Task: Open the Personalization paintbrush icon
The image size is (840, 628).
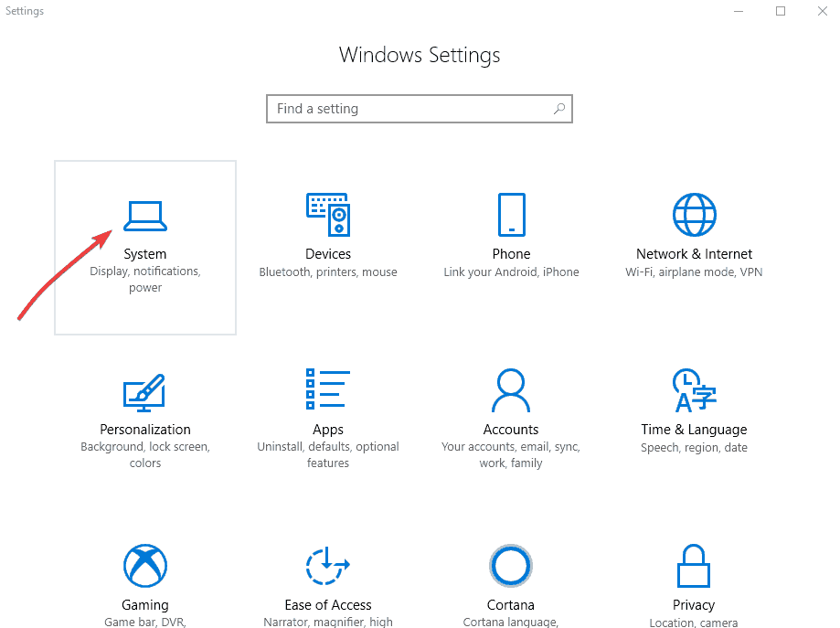Action: [x=144, y=393]
